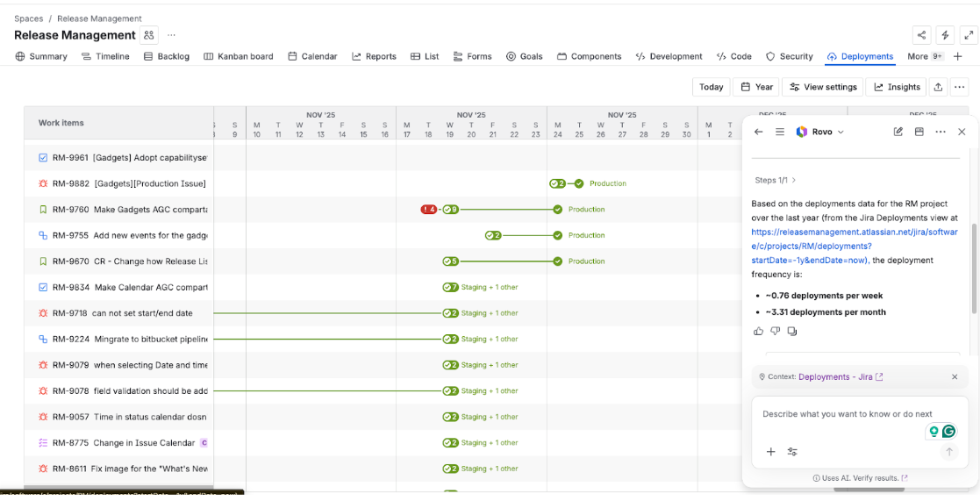980x501 pixels.
Task: Click the Rovo panel vertical scrollbar
Action: pyautogui.click(x=974, y=268)
